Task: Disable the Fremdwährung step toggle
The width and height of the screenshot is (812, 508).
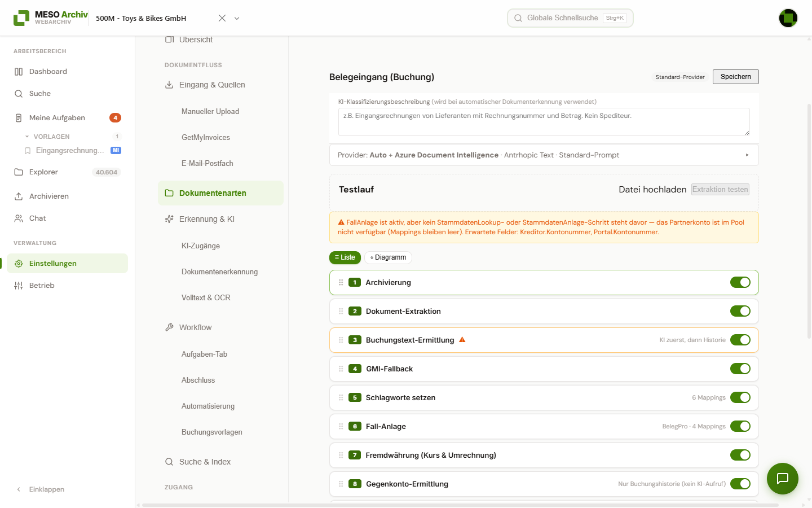Action: tap(740, 455)
